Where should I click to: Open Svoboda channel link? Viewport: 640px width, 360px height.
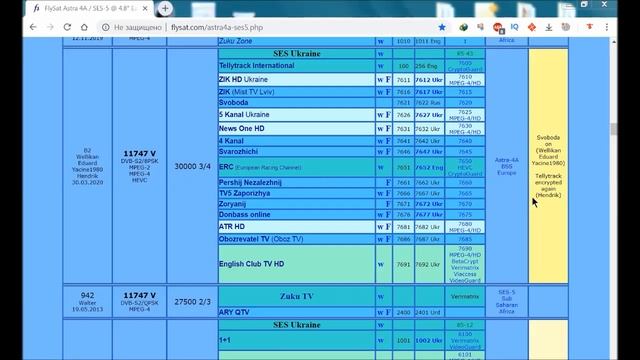tap(233, 102)
